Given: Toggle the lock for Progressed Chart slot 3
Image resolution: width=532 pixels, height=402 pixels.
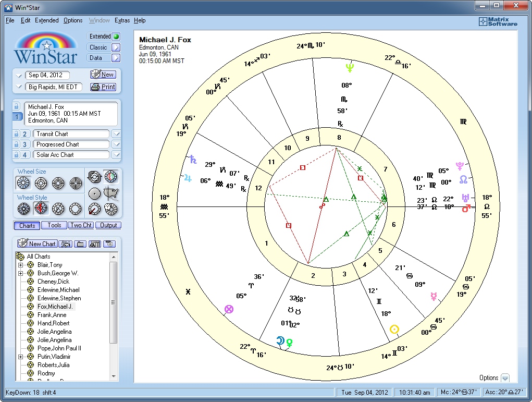Looking at the screenshot, I should 16,144.
